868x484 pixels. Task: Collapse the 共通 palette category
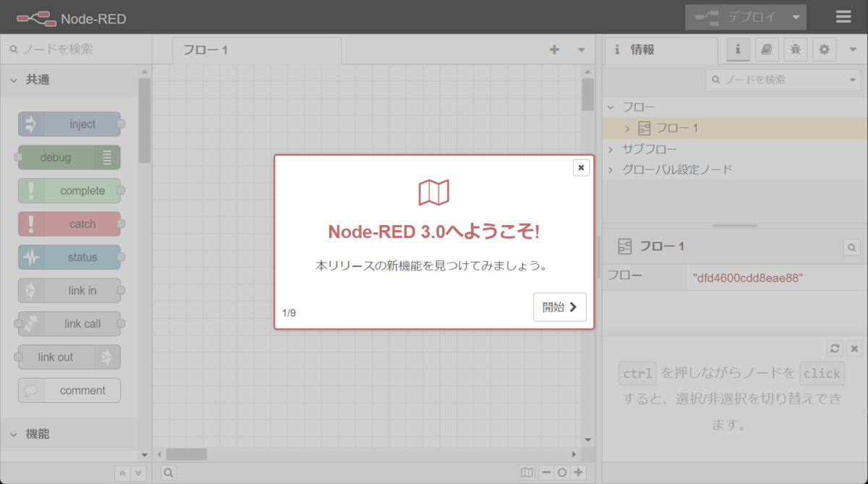coord(12,80)
